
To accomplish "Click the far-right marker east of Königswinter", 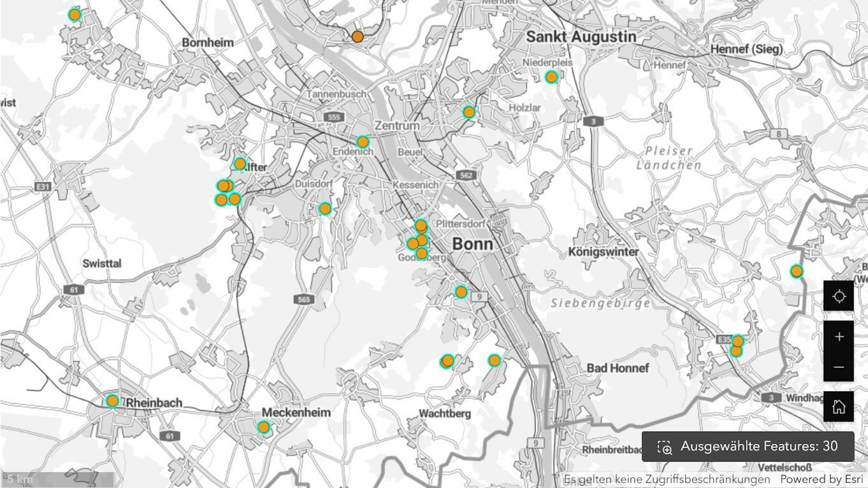I will tap(796, 272).
